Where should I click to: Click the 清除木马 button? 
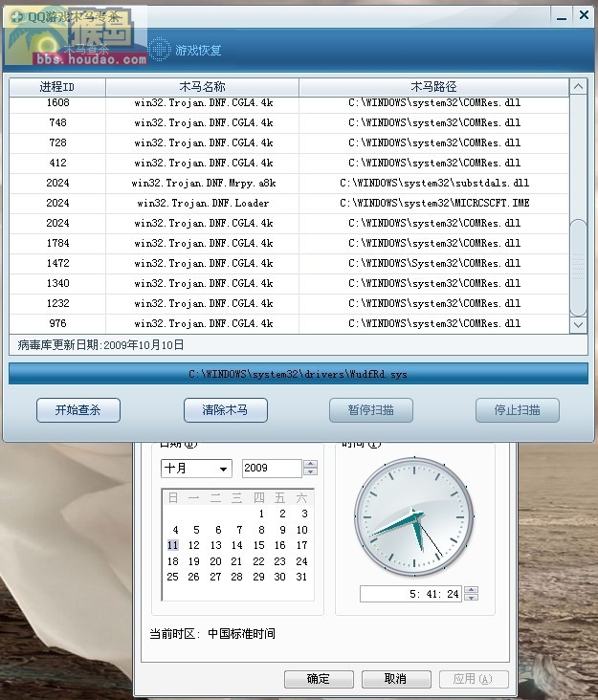pyautogui.click(x=226, y=410)
